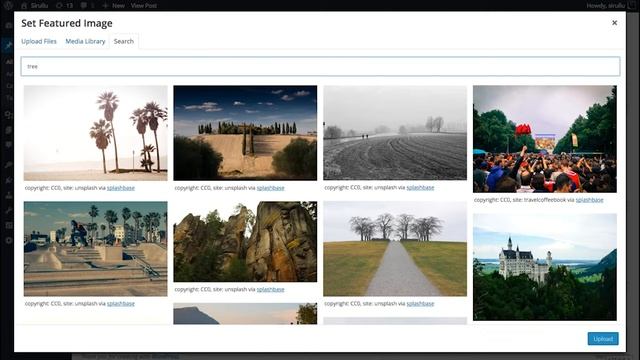Open splashbase link under palm trees photo
The image size is (640, 360).
click(x=121, y=188)
